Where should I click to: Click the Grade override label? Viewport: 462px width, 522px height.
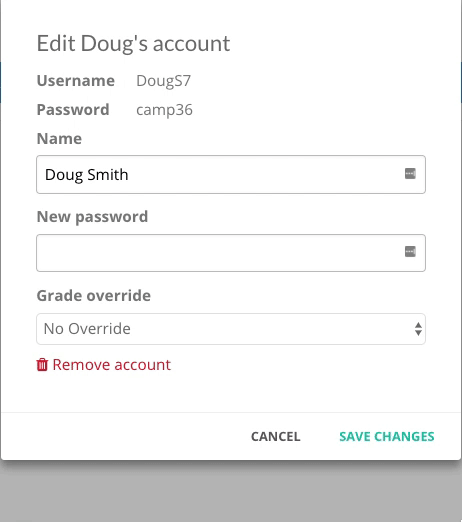tap(94, 296)
